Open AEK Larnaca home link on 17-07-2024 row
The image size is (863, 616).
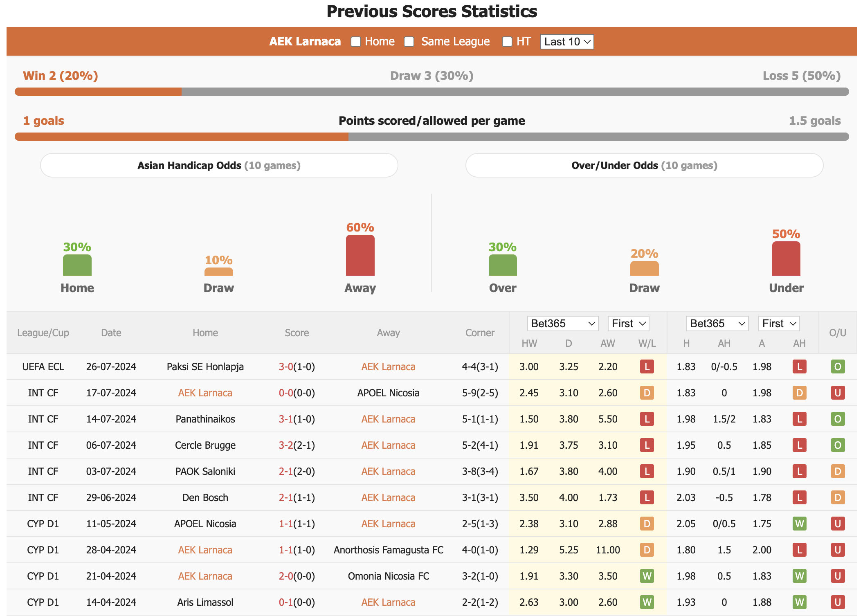(205, 393)
